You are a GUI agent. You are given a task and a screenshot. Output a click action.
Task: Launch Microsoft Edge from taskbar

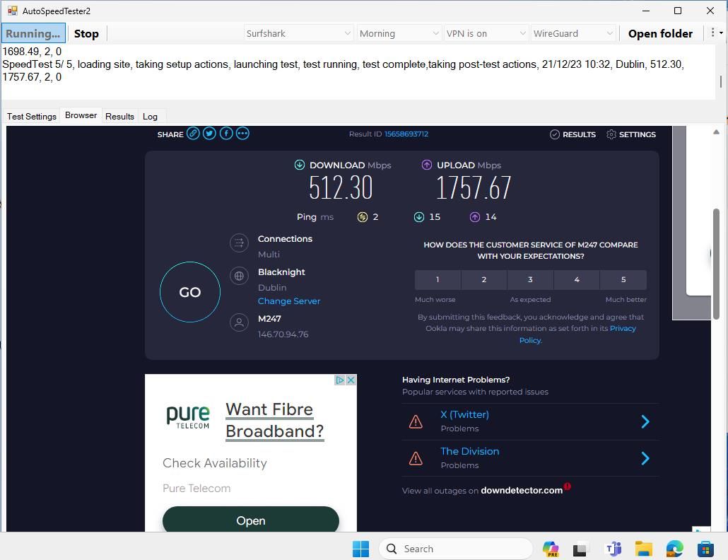(674, 549)
